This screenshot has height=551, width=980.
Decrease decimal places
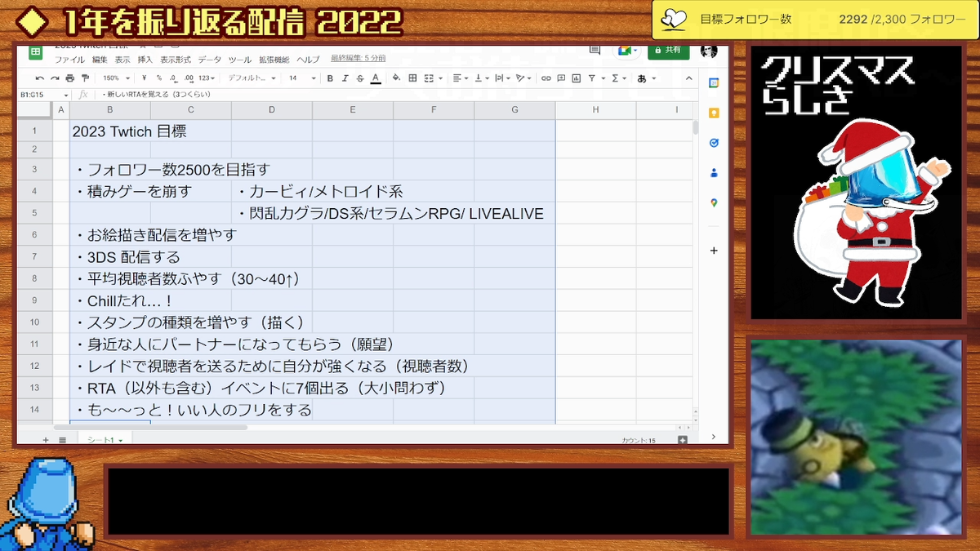[174, 78]
